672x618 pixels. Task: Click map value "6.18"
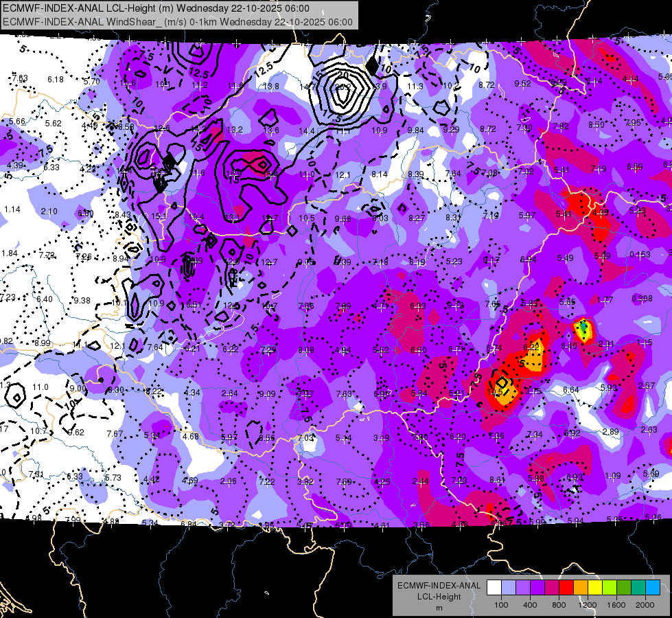pos(56,80)
